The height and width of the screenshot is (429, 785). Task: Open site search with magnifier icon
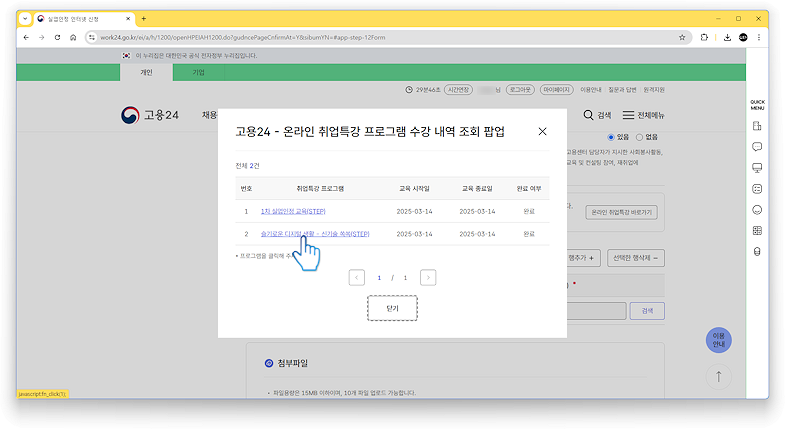coord(597,115)
